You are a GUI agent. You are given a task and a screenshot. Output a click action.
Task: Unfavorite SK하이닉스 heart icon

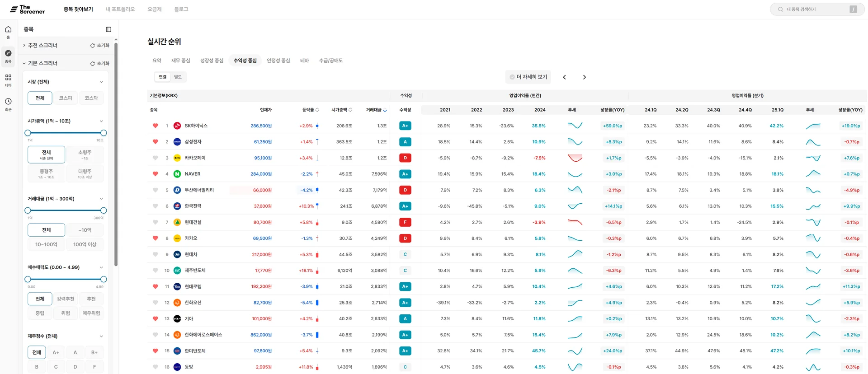pyautogui.click(x=155, y=126)
